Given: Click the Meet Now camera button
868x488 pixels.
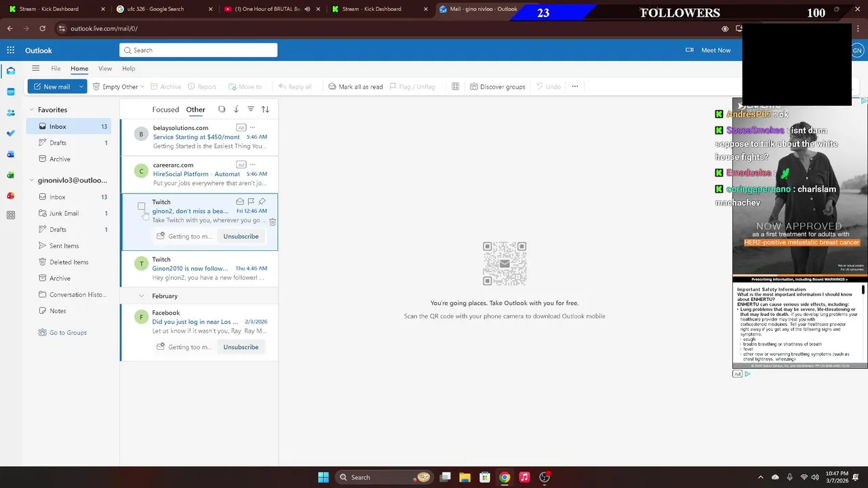Looking at the screenshot, I should point(708,50).
